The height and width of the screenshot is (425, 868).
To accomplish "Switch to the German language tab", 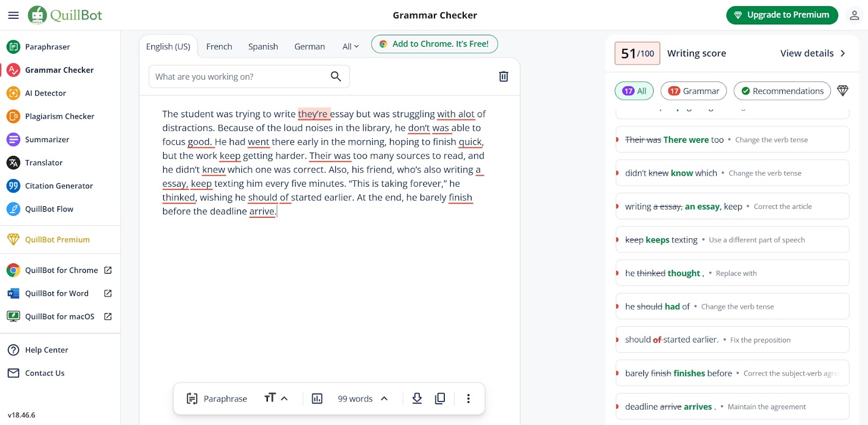I will 310,47.
